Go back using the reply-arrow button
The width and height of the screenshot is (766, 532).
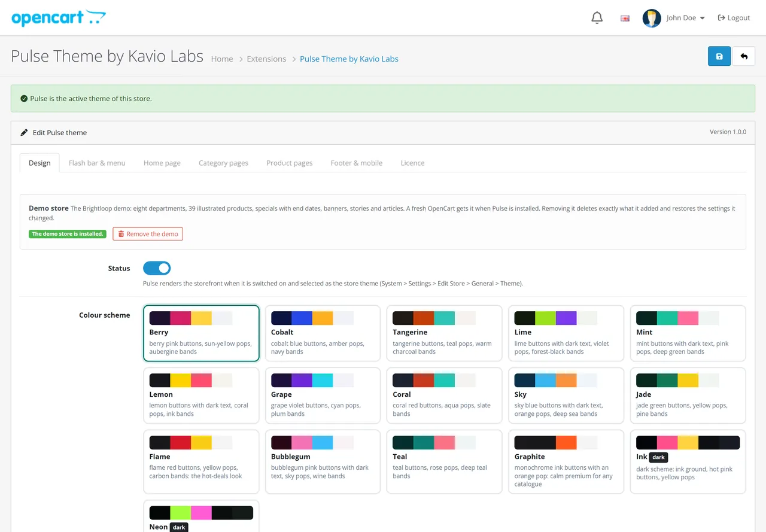coord(744,56)
